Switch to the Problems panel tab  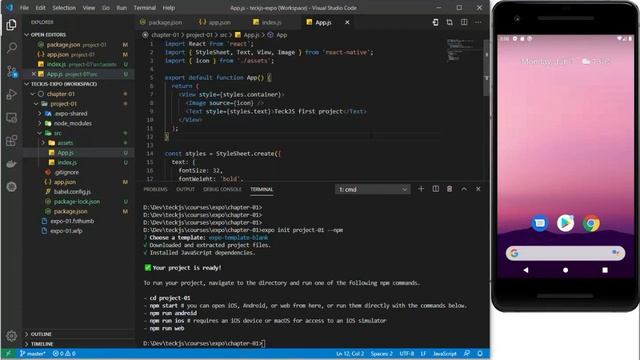[156, 189]
